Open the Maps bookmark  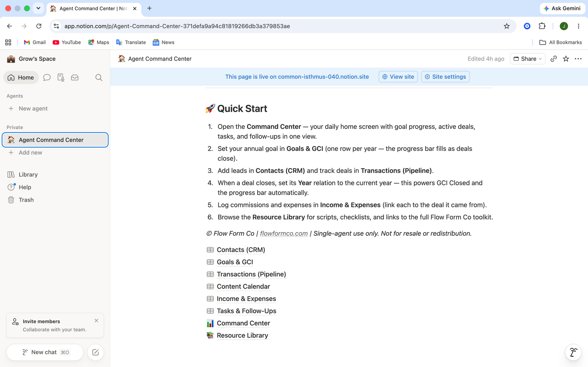click(98, 42)
